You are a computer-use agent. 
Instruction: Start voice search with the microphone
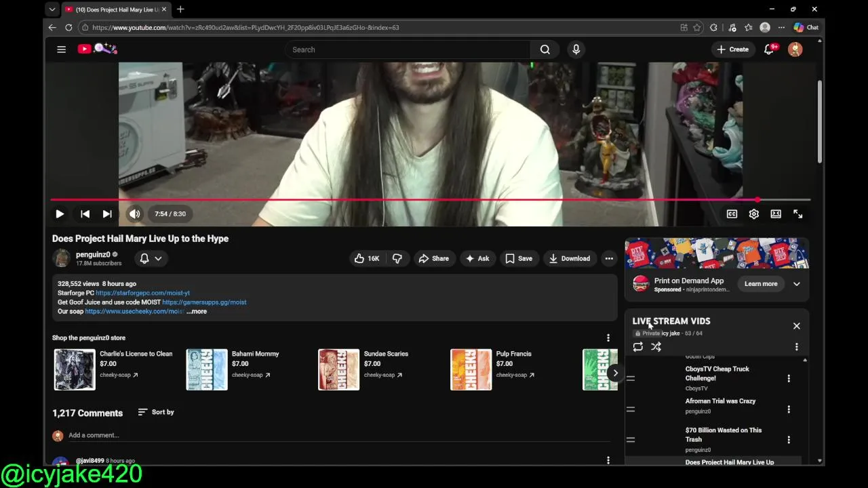pos(576,49)
